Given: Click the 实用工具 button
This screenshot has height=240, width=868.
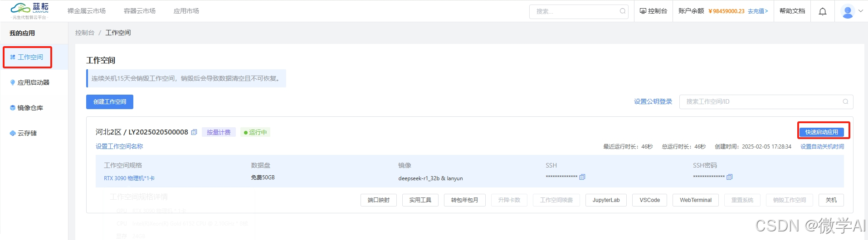Looking at the screenshot, I should point(420,200).
